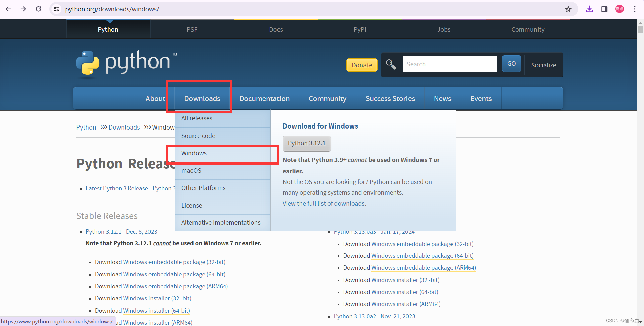Click the GO search button
Image resolution: width=644 pixels, height=326 pixels.
coord(511,64)
